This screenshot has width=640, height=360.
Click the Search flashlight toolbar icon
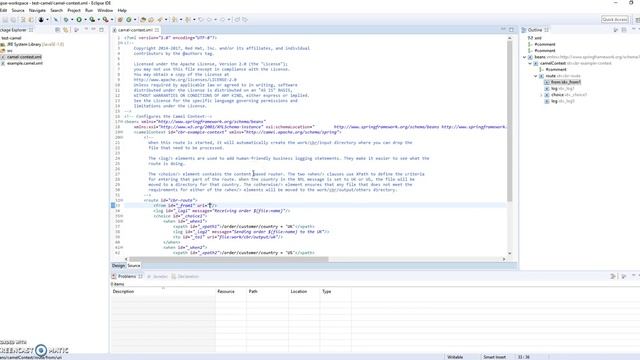click(159, 20)
